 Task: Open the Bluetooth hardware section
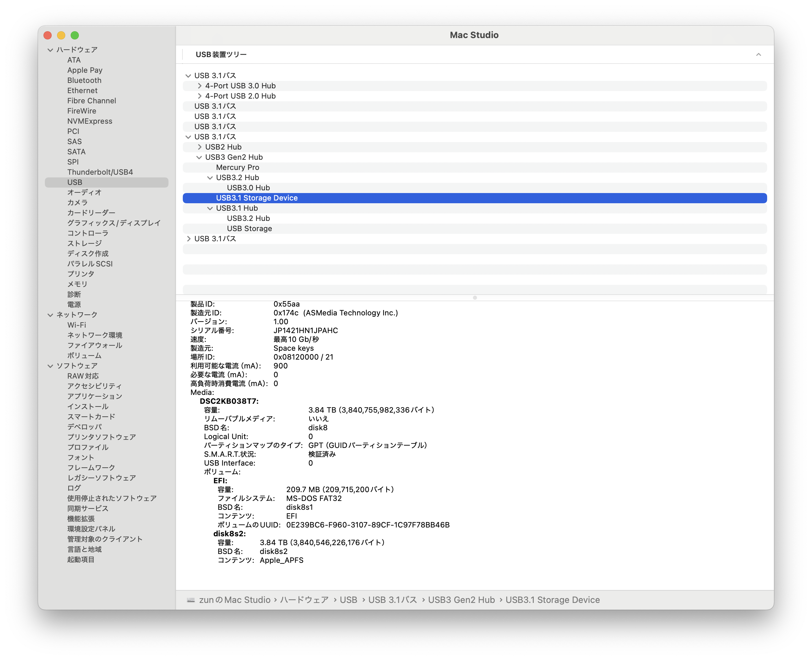84,80
